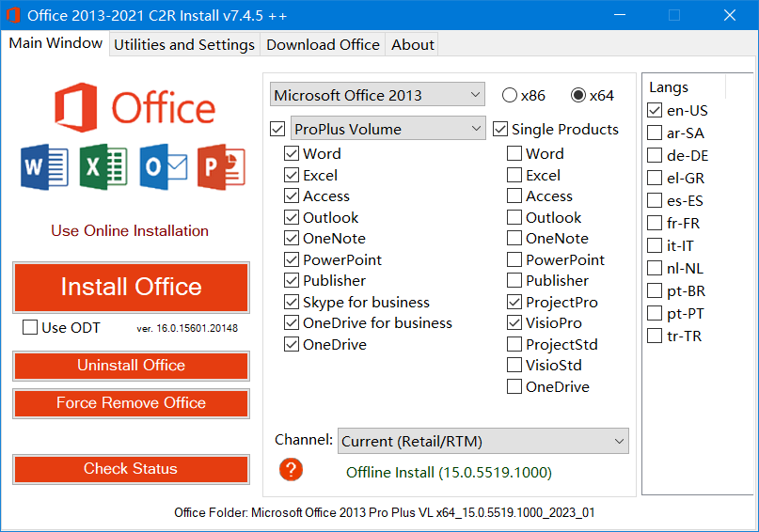This screenshot has height=532, width=759.
Task: Select the x64 architecture radio button
Action: 578,95
